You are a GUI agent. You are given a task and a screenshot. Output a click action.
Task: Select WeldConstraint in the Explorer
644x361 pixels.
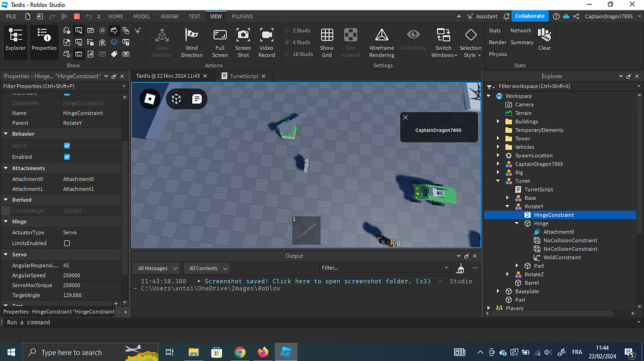click(561, 258)
